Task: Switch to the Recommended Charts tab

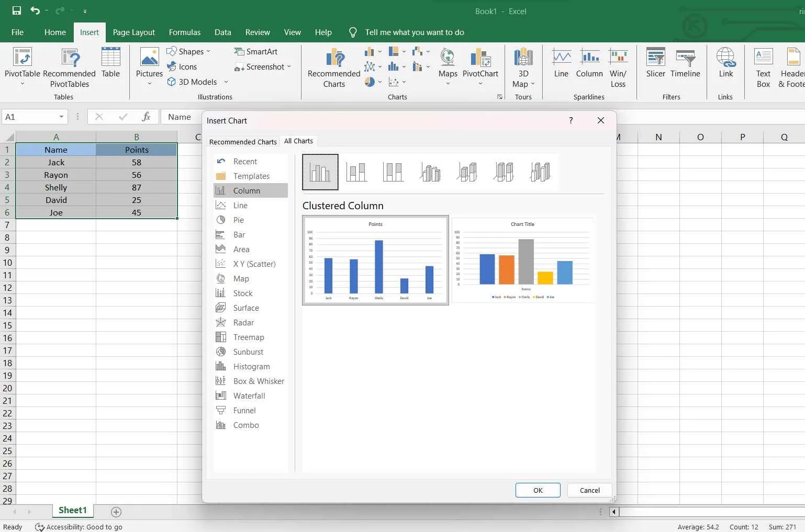Action: [243, 141]
